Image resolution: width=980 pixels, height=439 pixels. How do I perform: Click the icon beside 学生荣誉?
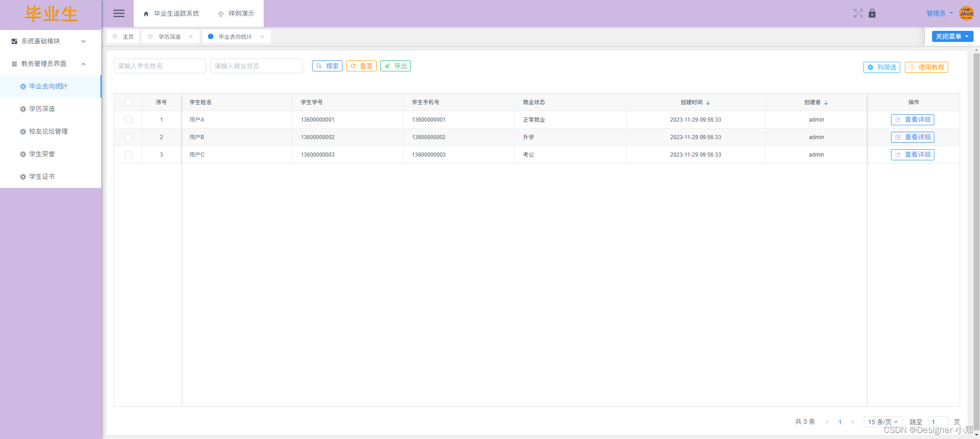[x=23, y=154]
